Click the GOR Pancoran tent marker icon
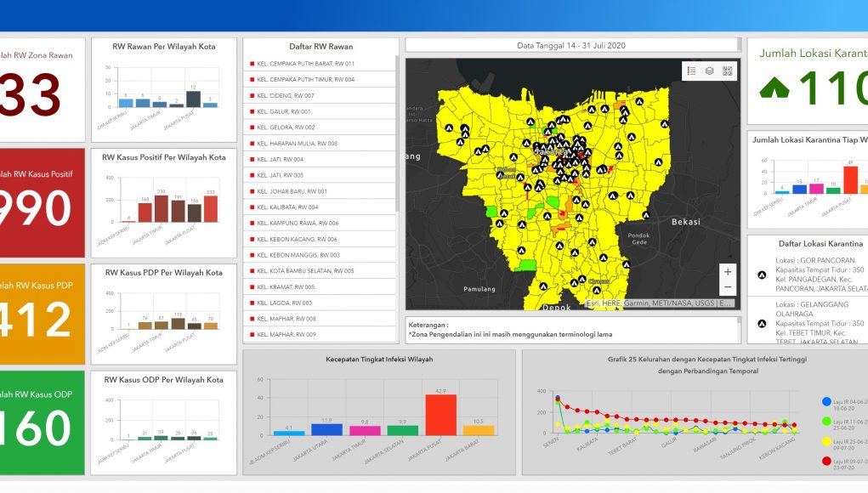The height and width of the screenshot is (493, 868). coord(762,275)
